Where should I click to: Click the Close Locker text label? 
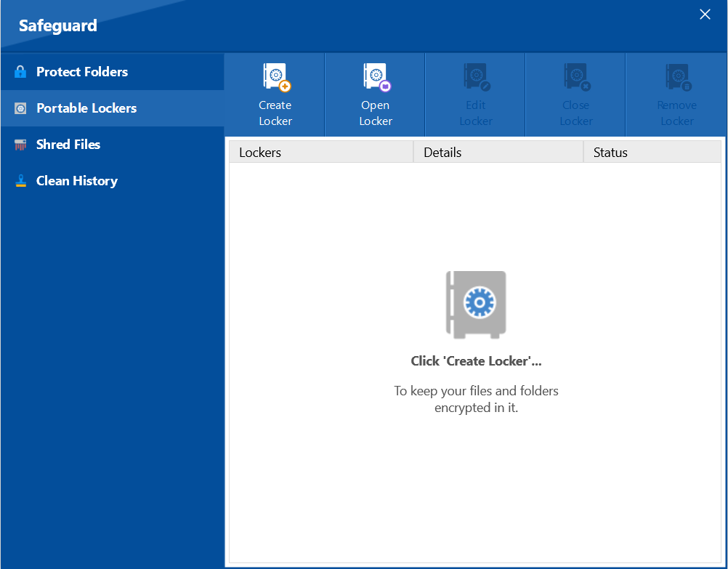coord(576,113)
